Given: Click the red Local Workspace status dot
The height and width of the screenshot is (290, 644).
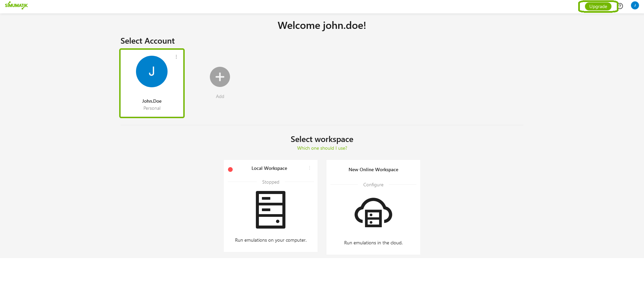Looking at the screenshot, I should 230,170.
